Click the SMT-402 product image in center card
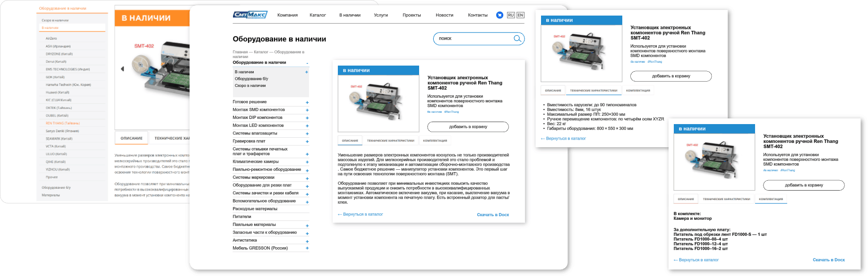 coord(378,104)
